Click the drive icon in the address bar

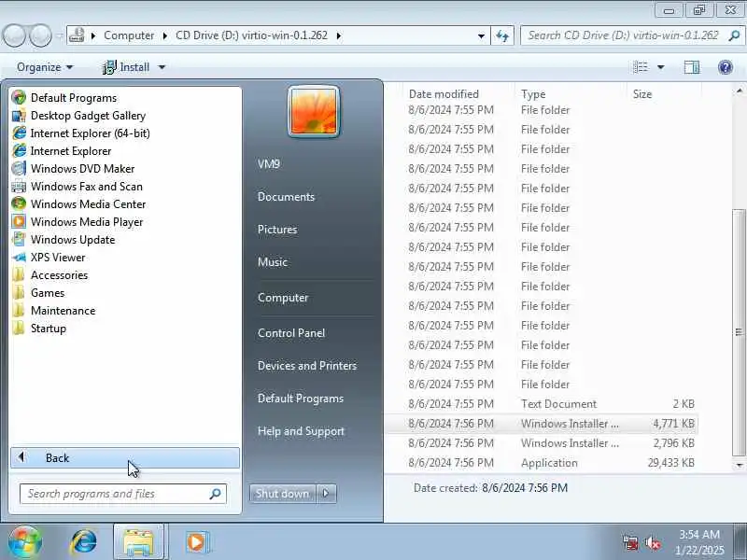(77, 35)
